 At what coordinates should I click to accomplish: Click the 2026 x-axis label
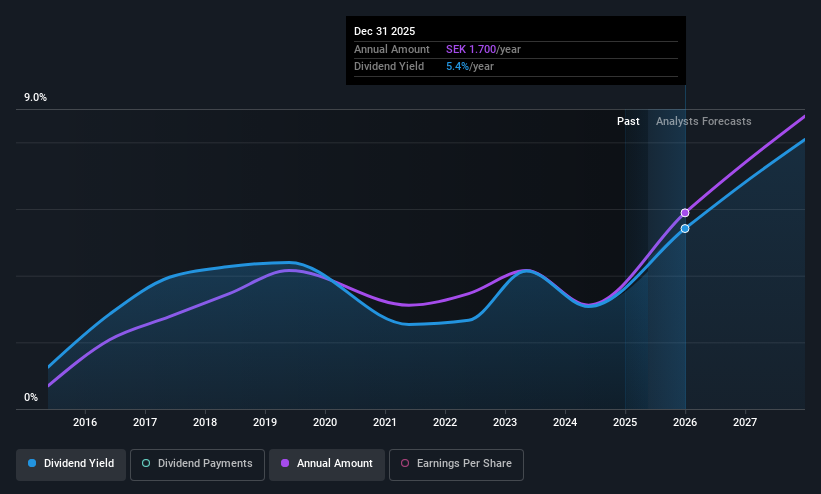point(685,422)
